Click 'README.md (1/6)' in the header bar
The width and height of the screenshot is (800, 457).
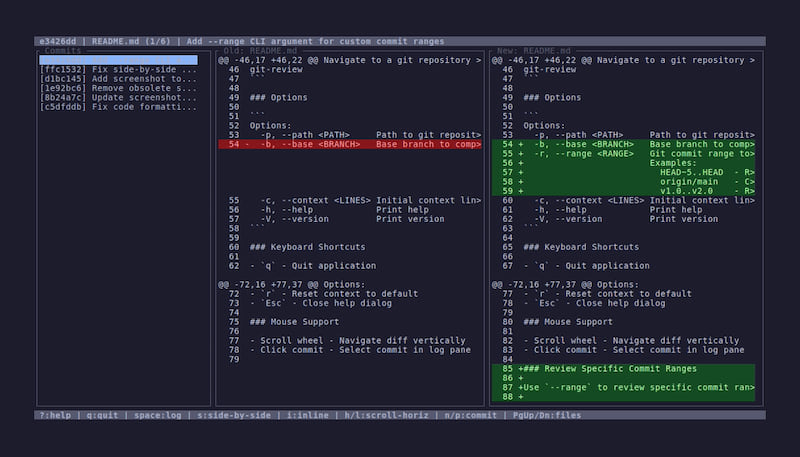click(x=131, y=41)
